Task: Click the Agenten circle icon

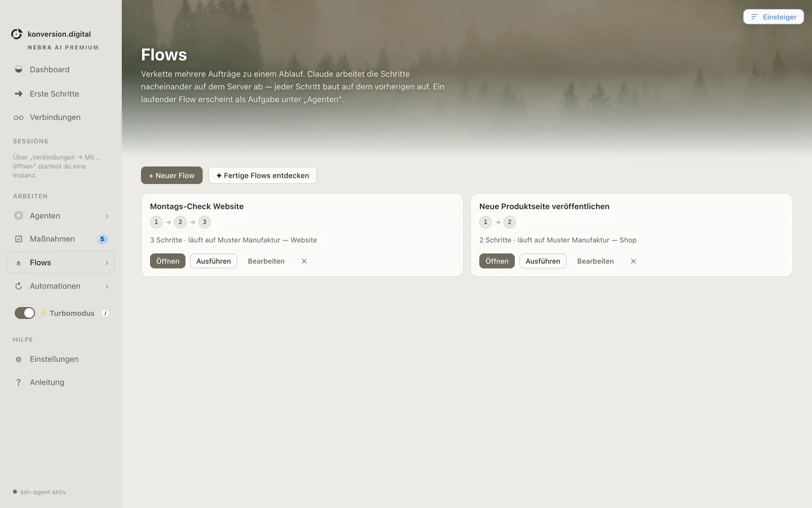Action: (x=19, y=216)
